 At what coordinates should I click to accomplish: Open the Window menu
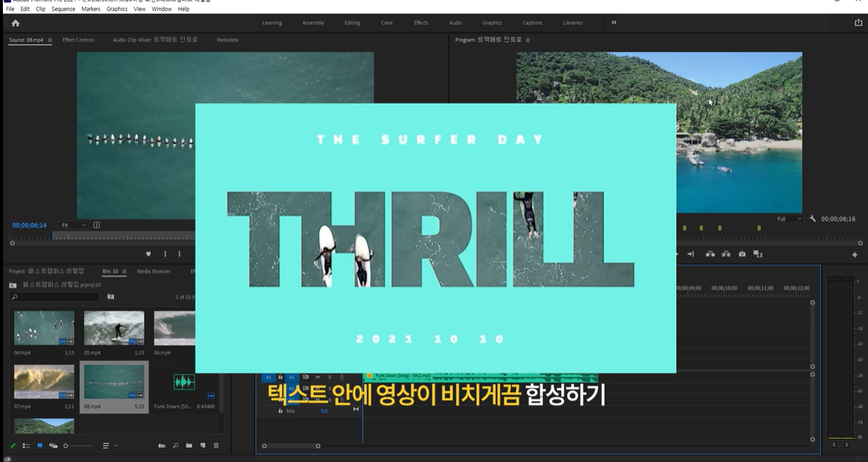162,9
